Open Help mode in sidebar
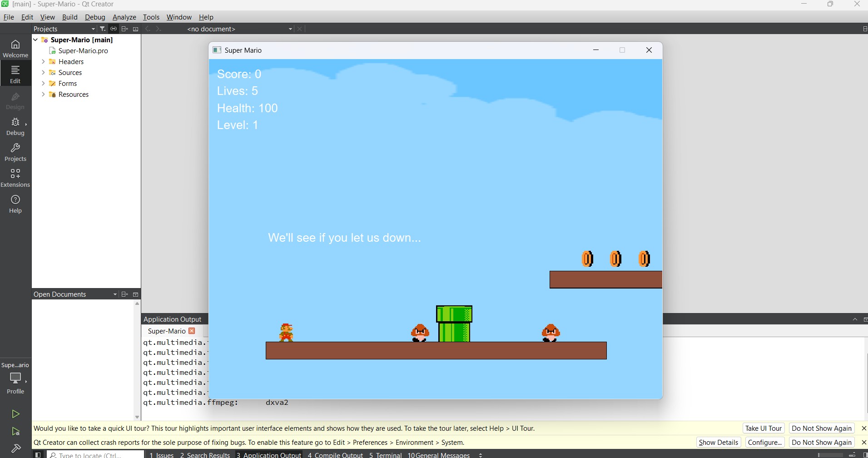868x458 pixels. 15,204
